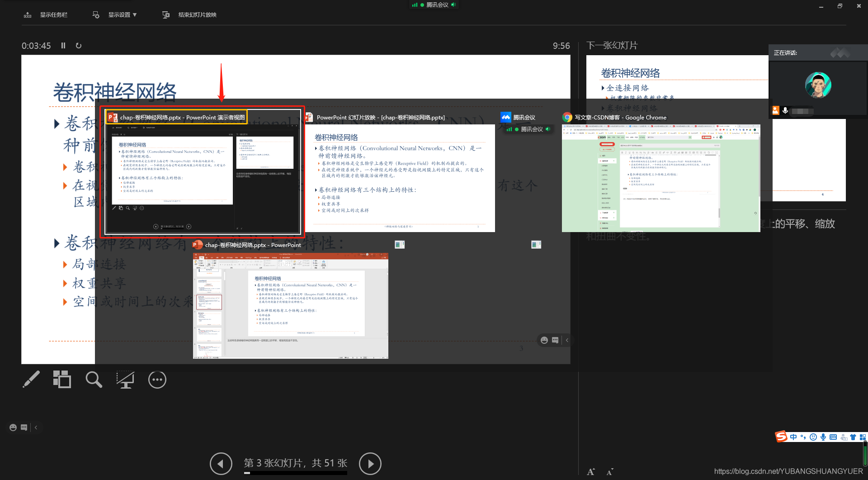Click the Sogou input method S logo
868x480 pixels.
tap(781, 437)
